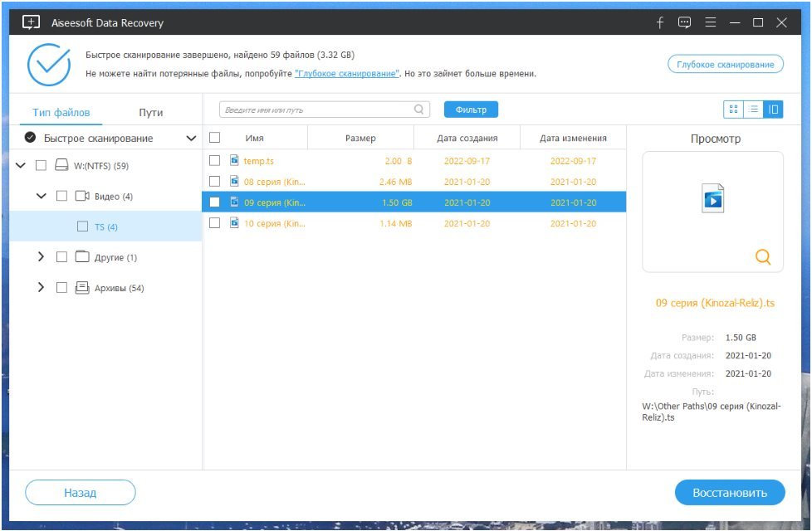Image resolution: width=812 pixels, height=531 pixels.
Task: Open the hamburger menu icon
Action: click(709, 23)
